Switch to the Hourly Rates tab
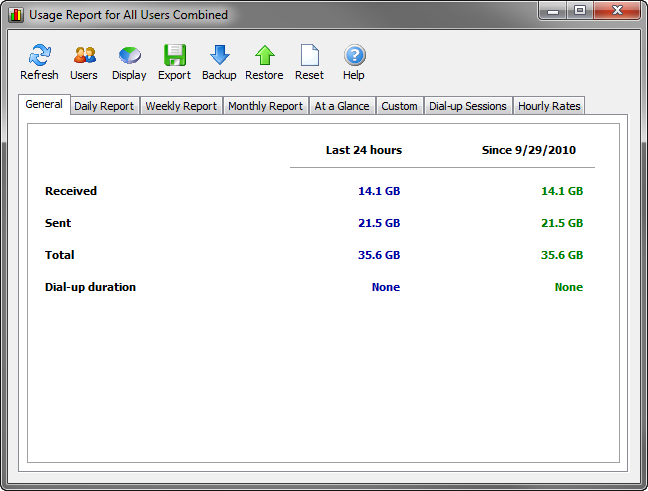Image resolution: width=648 pixels, height=491 pixels. coord(549,106)
